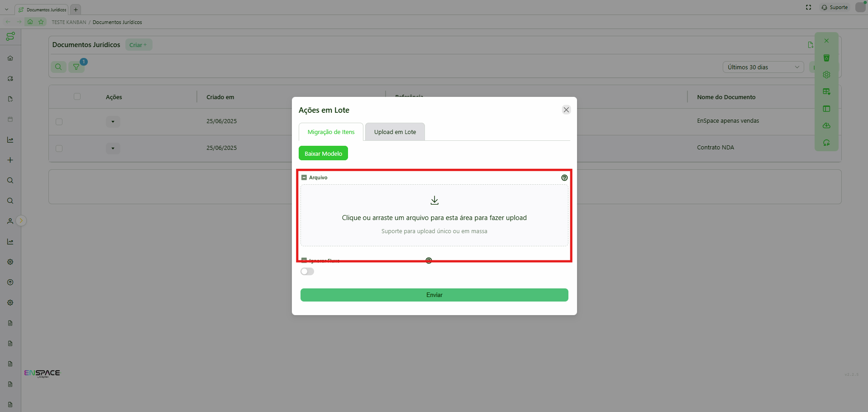Click the download arrow in upload area
This screenshot has width=868, height=412.
pyautogui.click(x=434, y=200)
